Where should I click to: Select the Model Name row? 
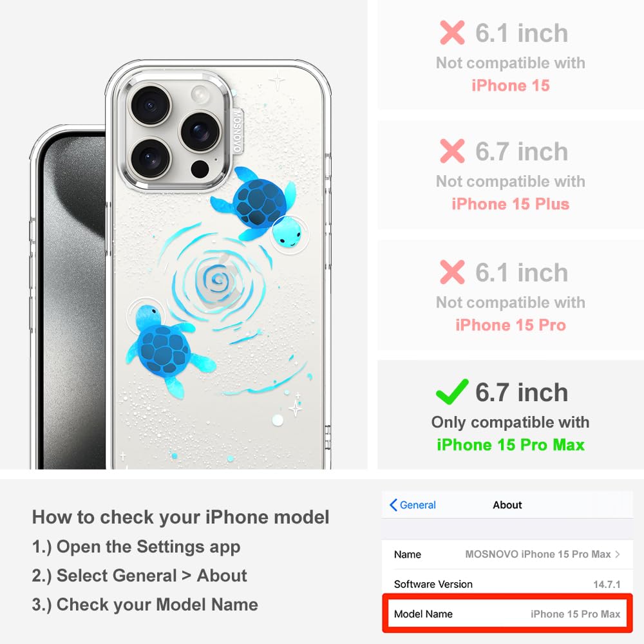click(x=507, y=614)
